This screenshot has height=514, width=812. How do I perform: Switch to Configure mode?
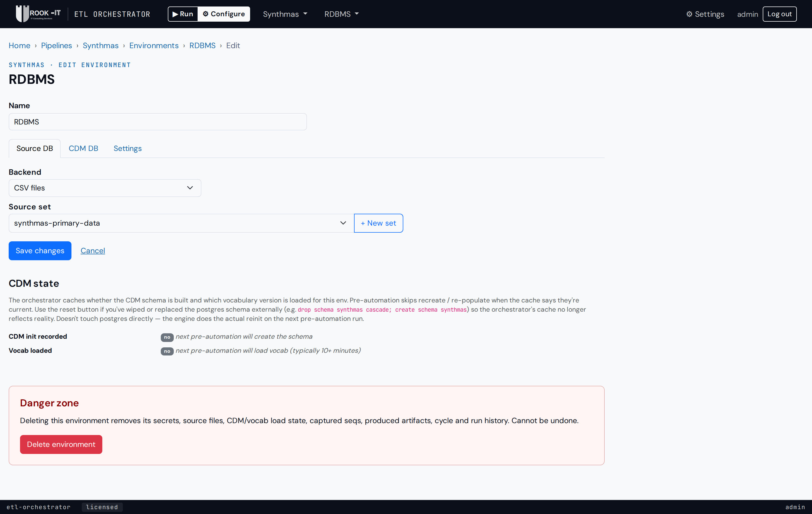coord(224,14)
